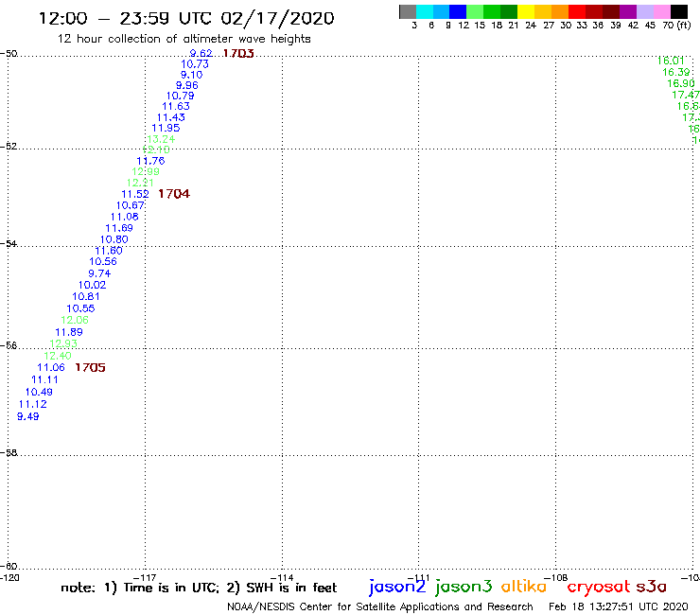Select the altika satellite legend label
Screen dimensions: 700x615
tap(524, 587)
